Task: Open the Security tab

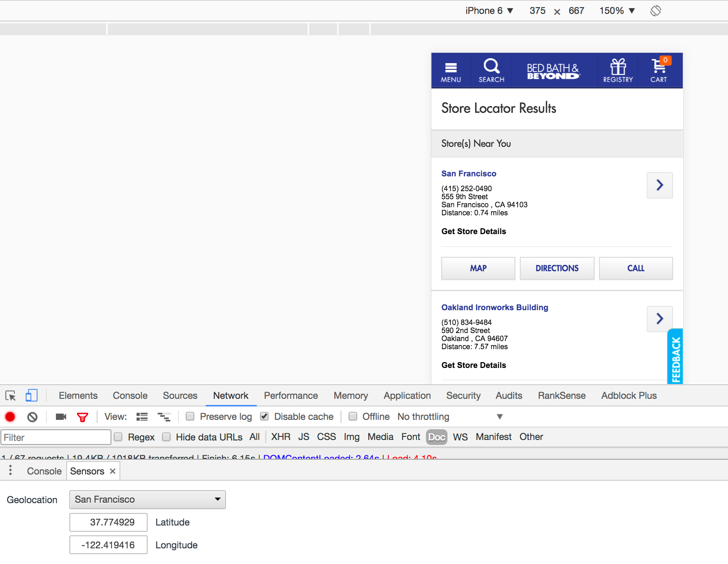Action: pyautogui.click(x=464, y=396)
